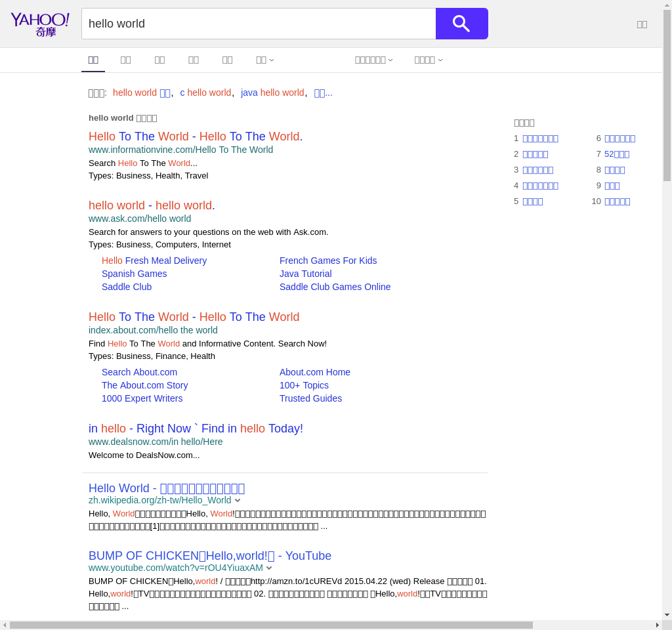The height and width of the screenshot is (630, 672).
Task: Click the vertical scrollbar down arrow
Action: coord(667,615)
